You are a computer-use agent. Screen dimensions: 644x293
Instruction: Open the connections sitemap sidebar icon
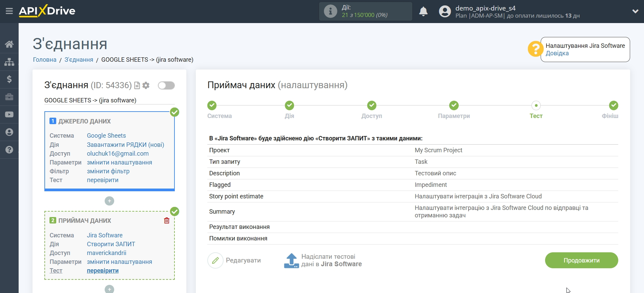9,62
